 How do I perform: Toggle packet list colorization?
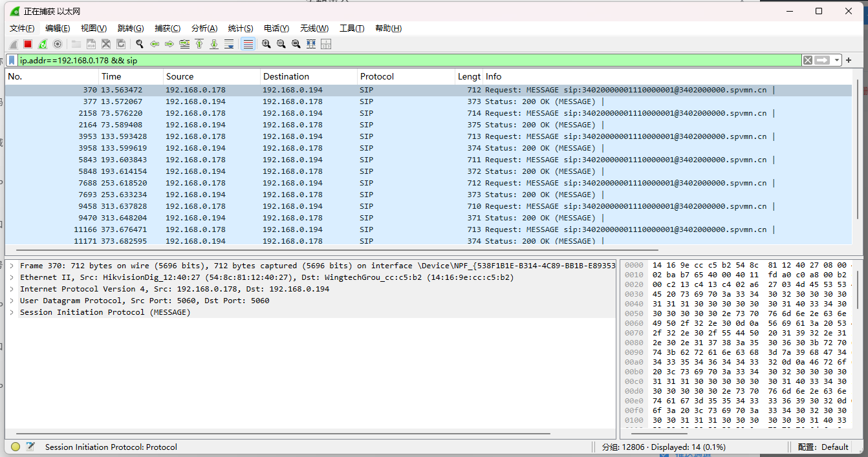pos(247,44)
